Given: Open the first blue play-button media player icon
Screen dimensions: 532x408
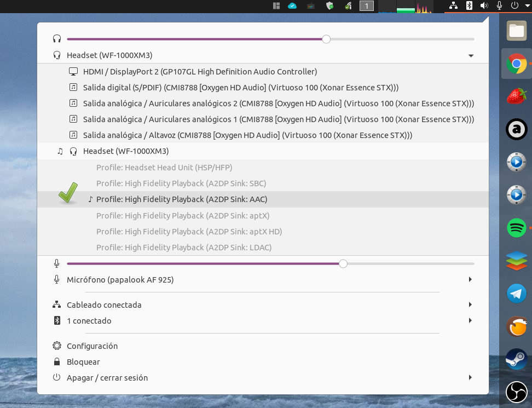Looking at the screenshot, I should (x=517, y=162).
